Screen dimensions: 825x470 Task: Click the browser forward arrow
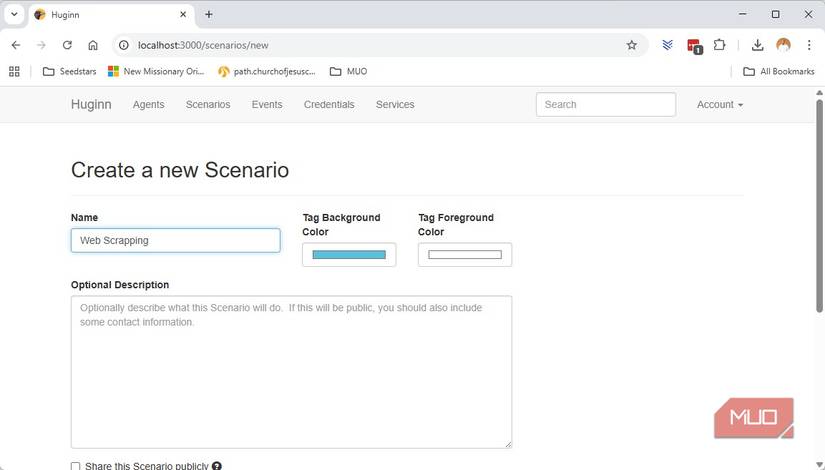(42, 45)
